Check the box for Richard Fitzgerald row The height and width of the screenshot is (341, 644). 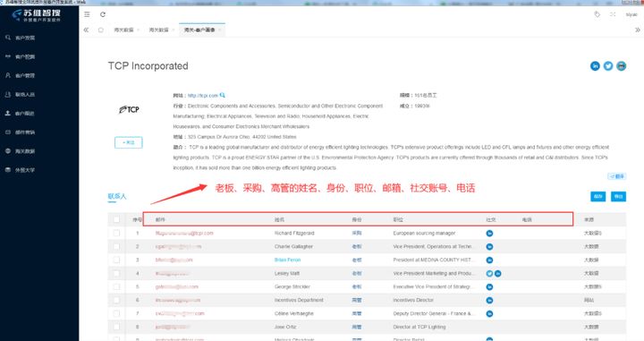coord(116,233)
